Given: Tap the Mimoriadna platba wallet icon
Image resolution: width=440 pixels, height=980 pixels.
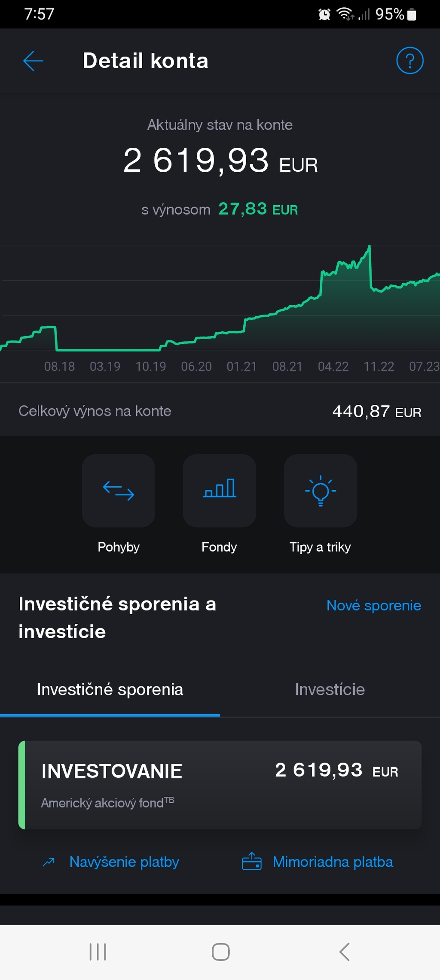Looking at the screenshot, I should tap(252, 862).
